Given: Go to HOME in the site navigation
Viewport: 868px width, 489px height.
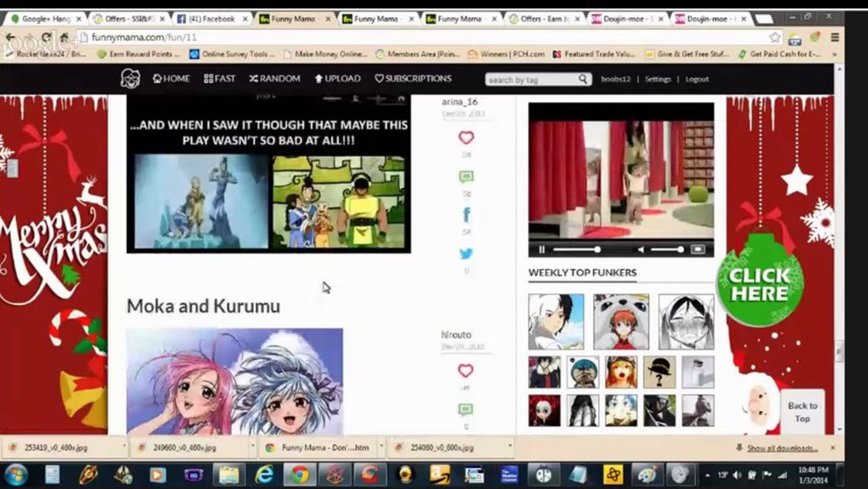Looking at the screenshot, I should [171, 79].
